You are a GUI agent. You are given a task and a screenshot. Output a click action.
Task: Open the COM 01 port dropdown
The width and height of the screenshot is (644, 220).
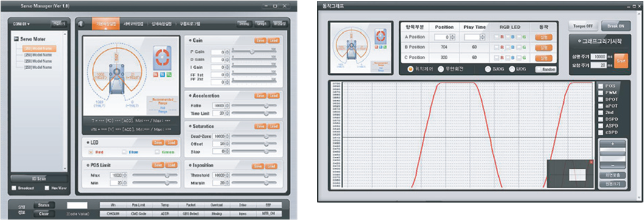pos(21,24)
